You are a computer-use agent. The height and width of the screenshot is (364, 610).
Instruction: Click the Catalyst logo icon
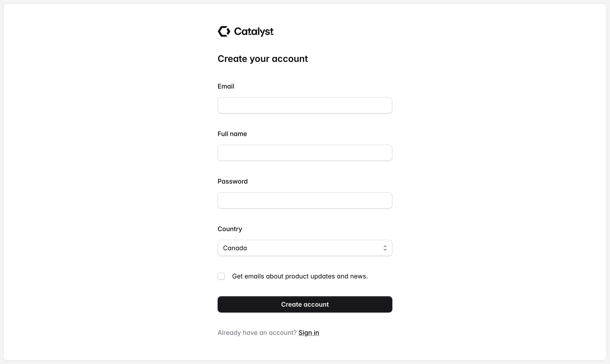pyautogui.click(x=224, y=31)
